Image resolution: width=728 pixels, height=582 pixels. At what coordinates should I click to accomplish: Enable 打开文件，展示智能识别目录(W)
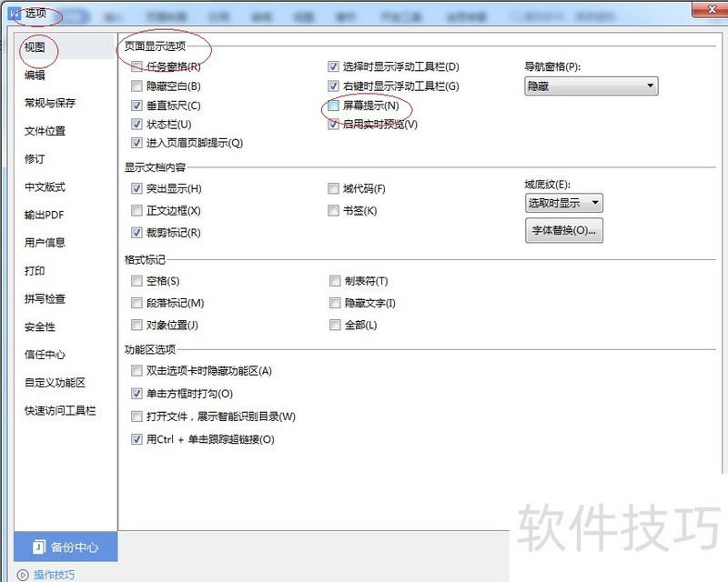tap(136, 416)
